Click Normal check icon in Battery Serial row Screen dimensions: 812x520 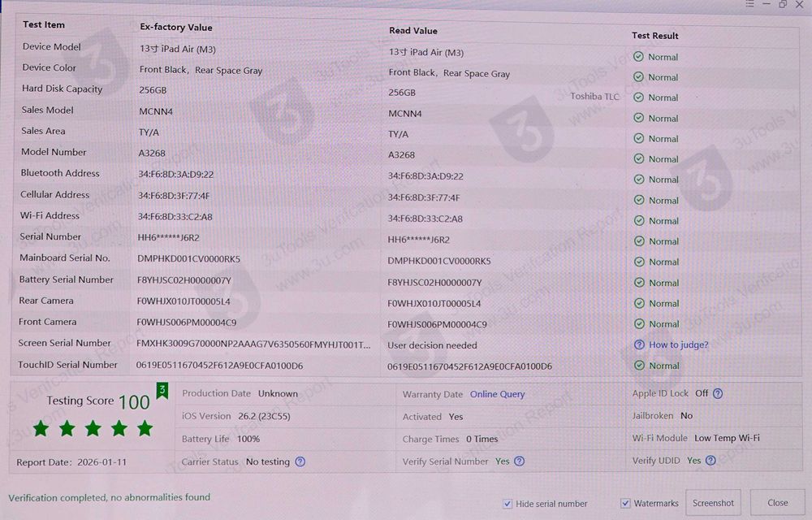coord(640,282)
